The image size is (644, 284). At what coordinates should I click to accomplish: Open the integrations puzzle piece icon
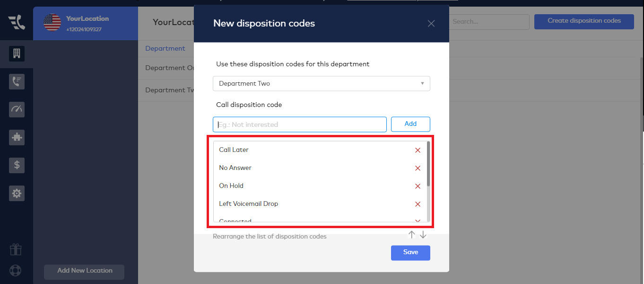pos(17,137)
